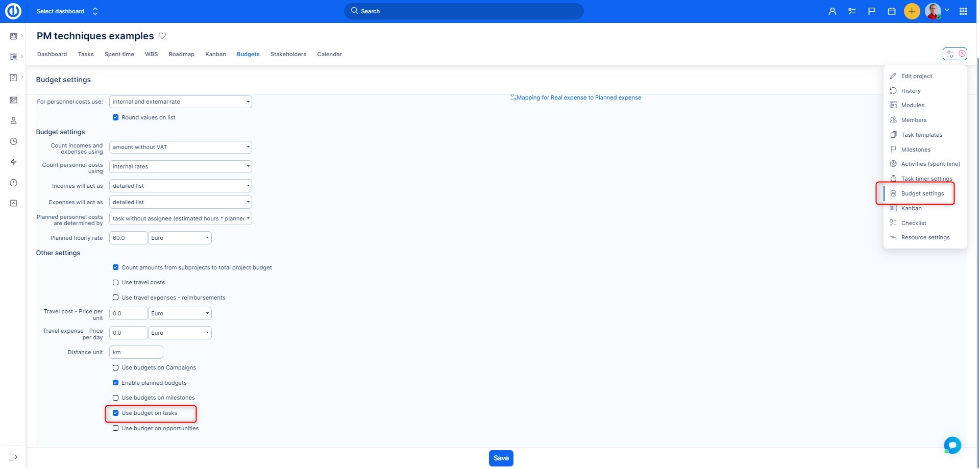This screenshot has height=469, width=980.
Task: Toggle Round values on list checkbox
Action: pos(116,118)
